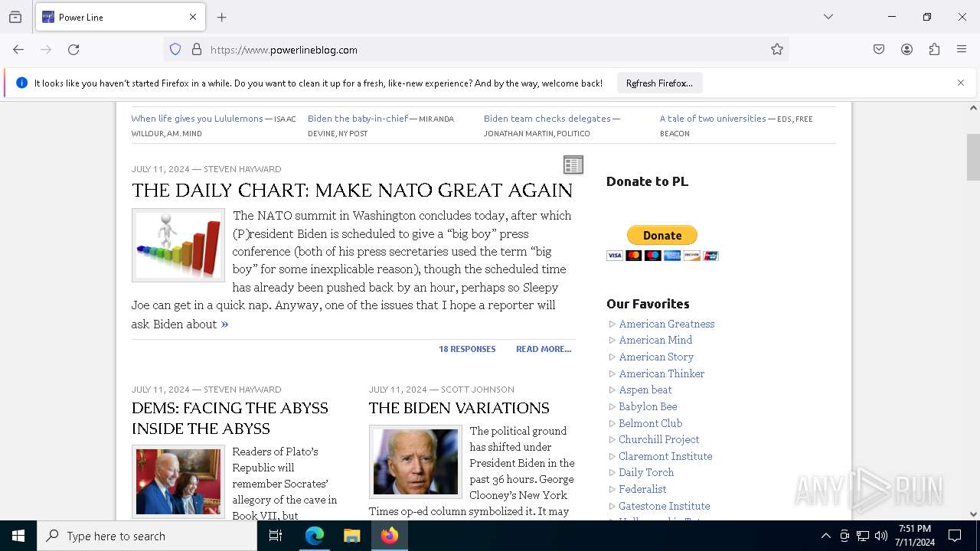
Task: Open Churchill Project link
Action: (659, 439)
